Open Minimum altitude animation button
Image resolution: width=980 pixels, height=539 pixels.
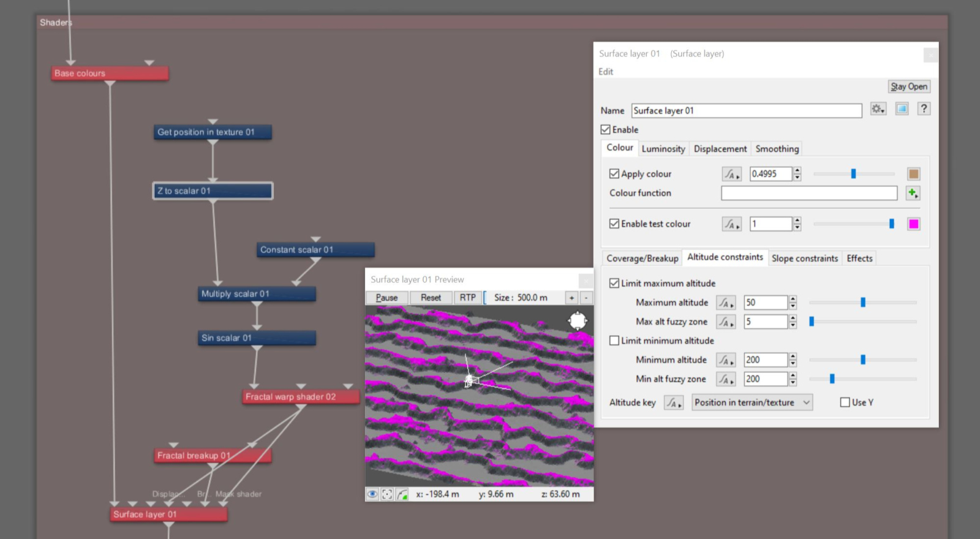click(x=726, y=360)
